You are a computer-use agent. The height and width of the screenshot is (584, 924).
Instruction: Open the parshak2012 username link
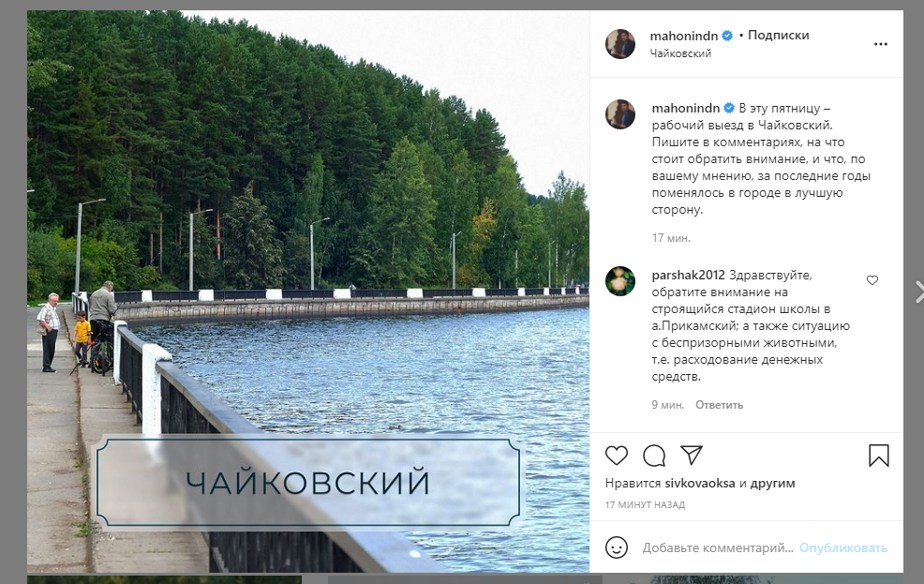pos(688,276)
